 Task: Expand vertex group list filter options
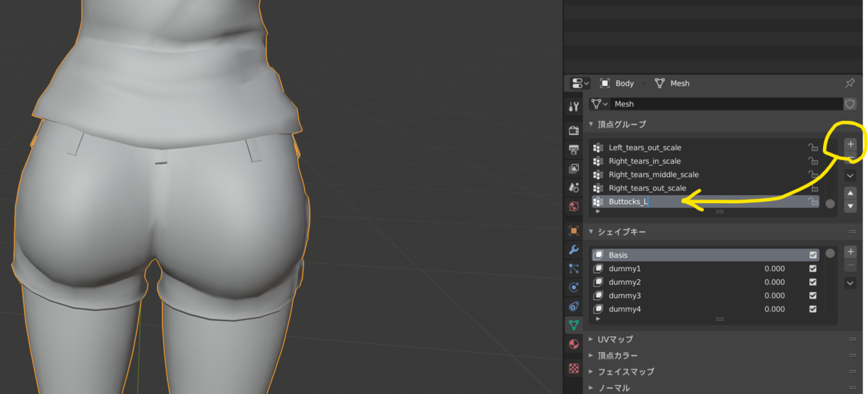tap(598, 211)
